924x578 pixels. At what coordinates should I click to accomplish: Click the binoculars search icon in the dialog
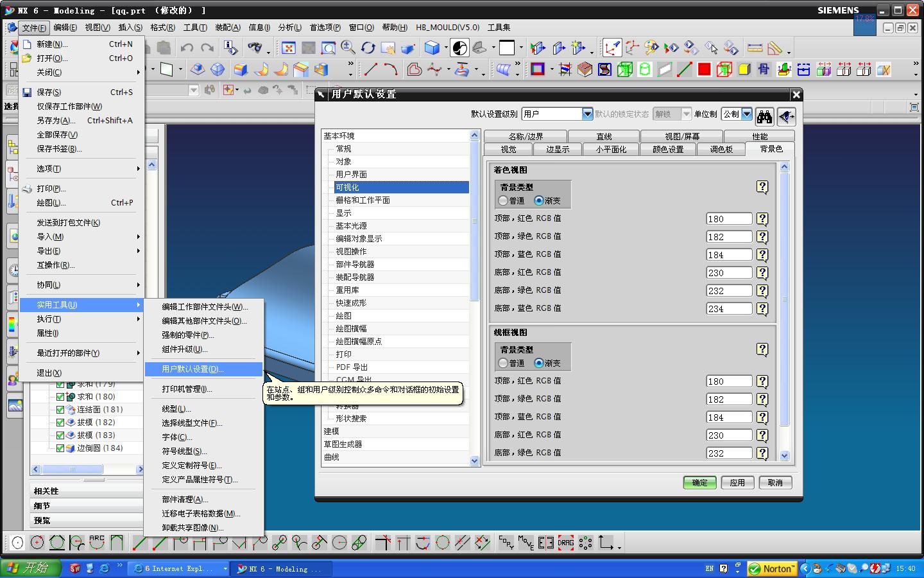(x=764, y=116)
